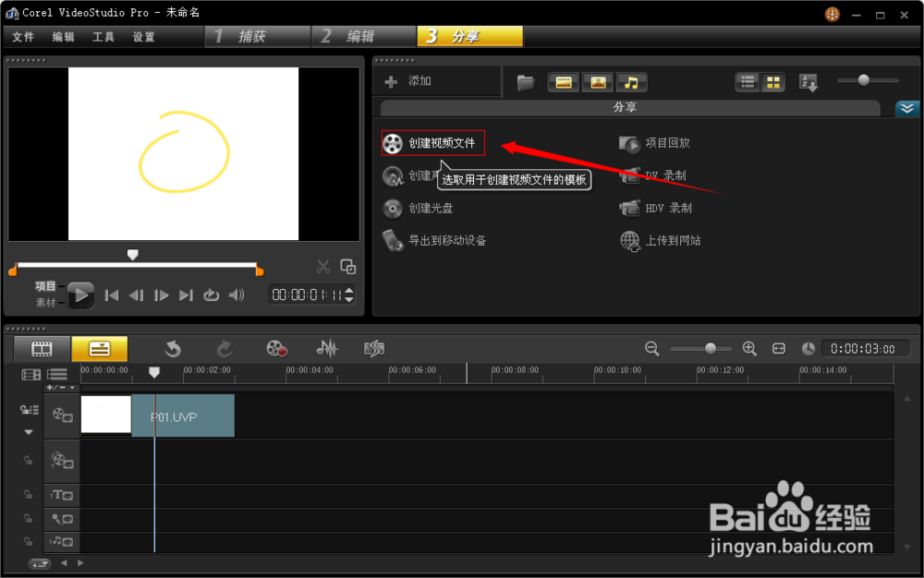Select 项目 play mode

tap(45, 286)
